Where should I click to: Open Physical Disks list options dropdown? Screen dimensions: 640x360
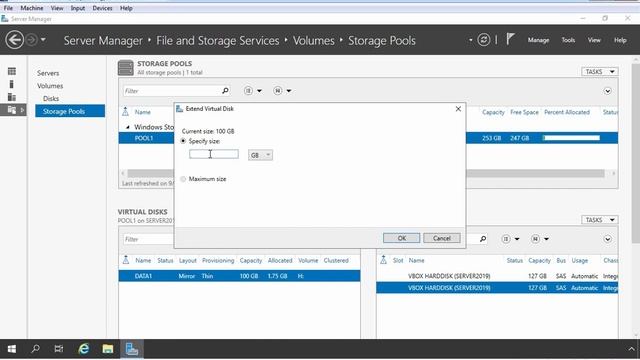coord(510,239)
